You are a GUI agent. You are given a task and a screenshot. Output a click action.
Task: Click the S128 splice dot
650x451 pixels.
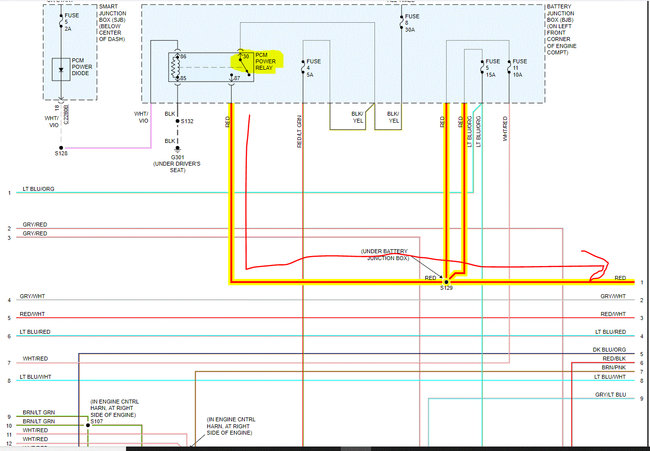[x=61, y=148]
